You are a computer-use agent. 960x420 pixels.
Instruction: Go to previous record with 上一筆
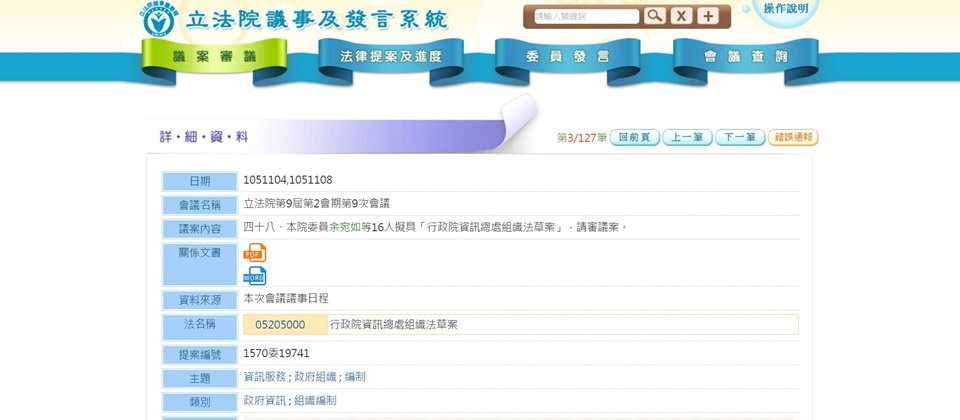(x=687, y=138)
